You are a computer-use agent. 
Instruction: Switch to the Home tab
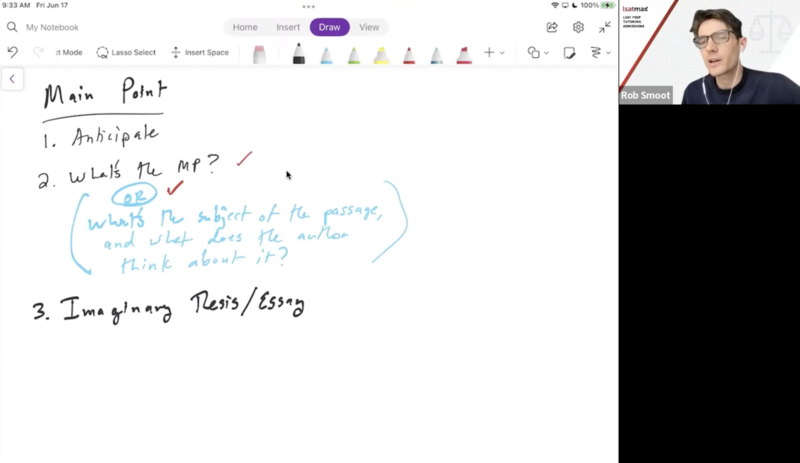coord(245,27)
